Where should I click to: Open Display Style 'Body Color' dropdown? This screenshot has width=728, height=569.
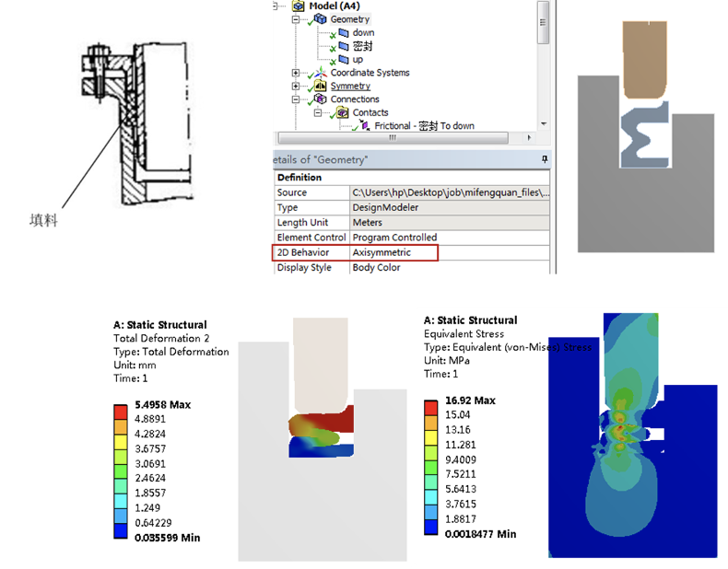coord(450,268)
